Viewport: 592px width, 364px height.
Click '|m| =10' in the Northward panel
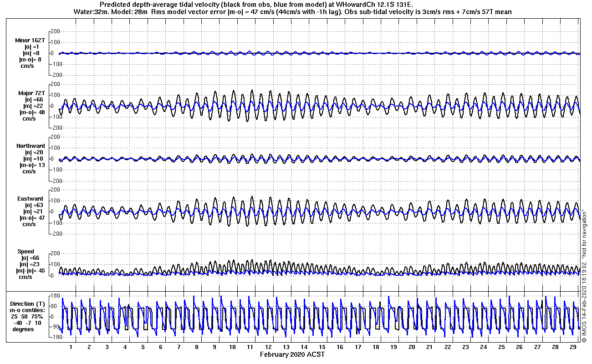click(34, 159)
